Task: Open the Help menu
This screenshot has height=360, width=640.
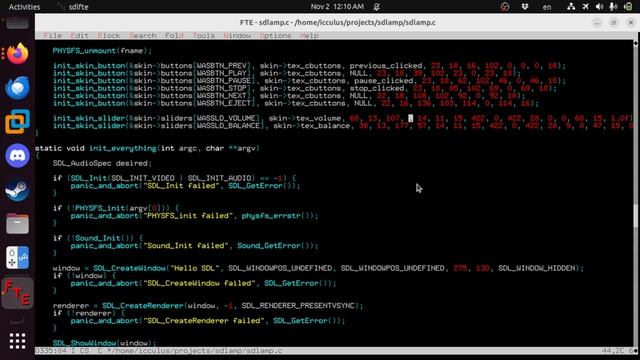Action: [309, 36]
